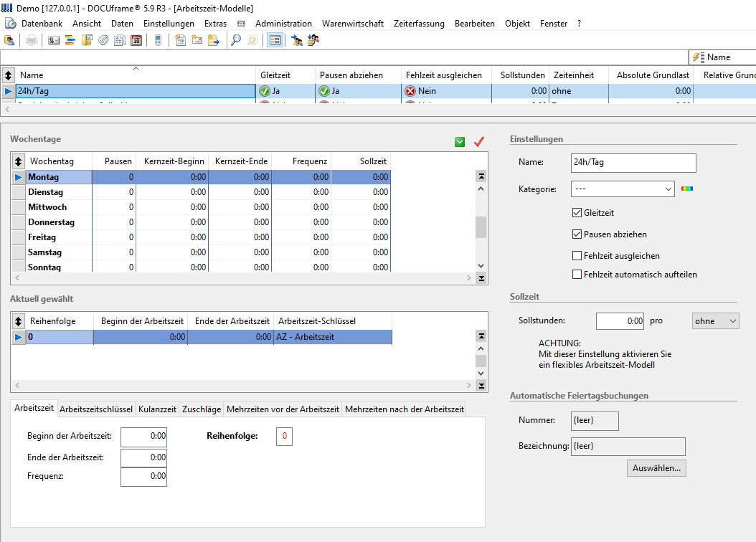Click sort arrows icon in Reihenfolge header
Viewport: 756px width, 542px height.
(19, 321)
